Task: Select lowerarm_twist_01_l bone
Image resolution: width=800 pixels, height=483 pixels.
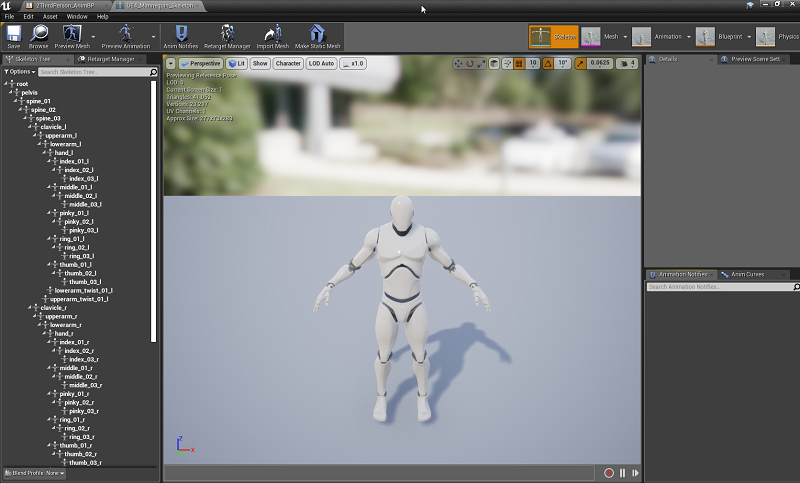Action: [83, 290]
